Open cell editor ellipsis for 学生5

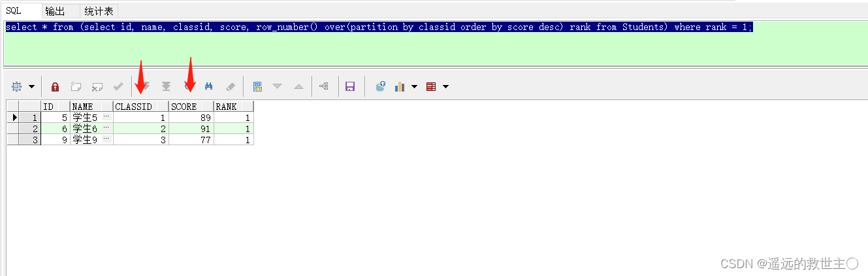[x=106, y=118]
